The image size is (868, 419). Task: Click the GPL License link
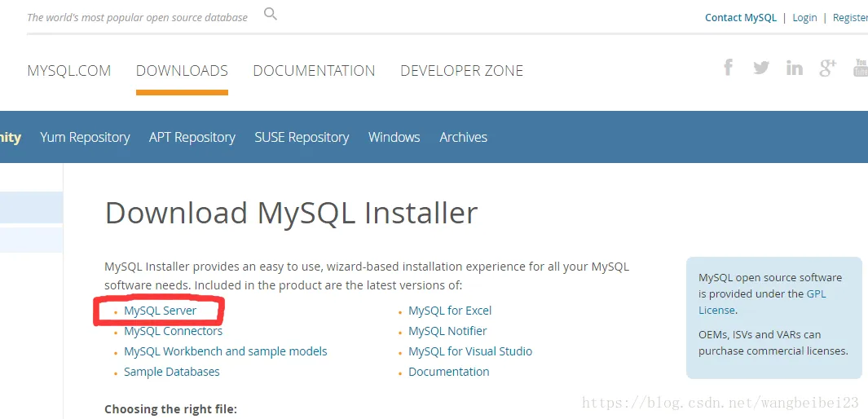pyautogui.click(x=762, y=302)
